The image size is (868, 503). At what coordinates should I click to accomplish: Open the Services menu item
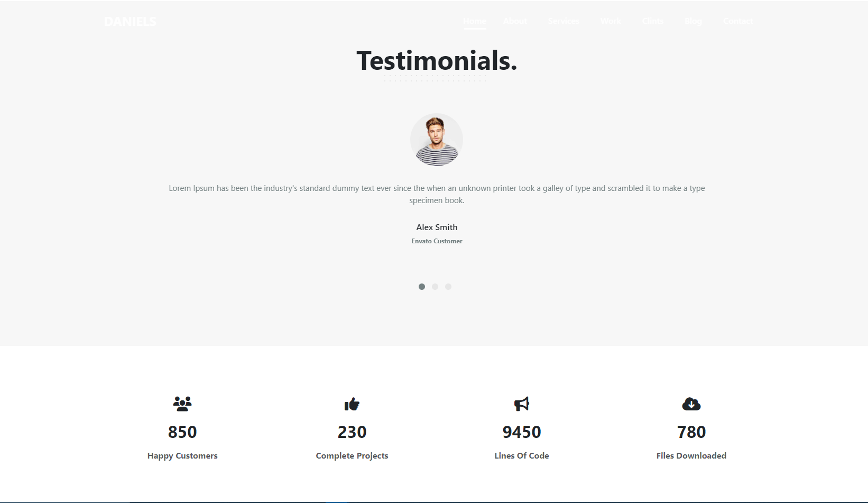563,21
